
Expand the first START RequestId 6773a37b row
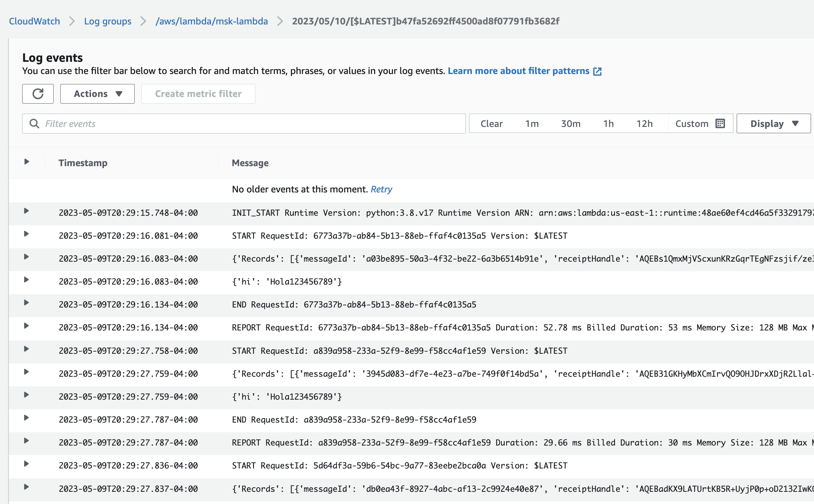click(26, 234)
